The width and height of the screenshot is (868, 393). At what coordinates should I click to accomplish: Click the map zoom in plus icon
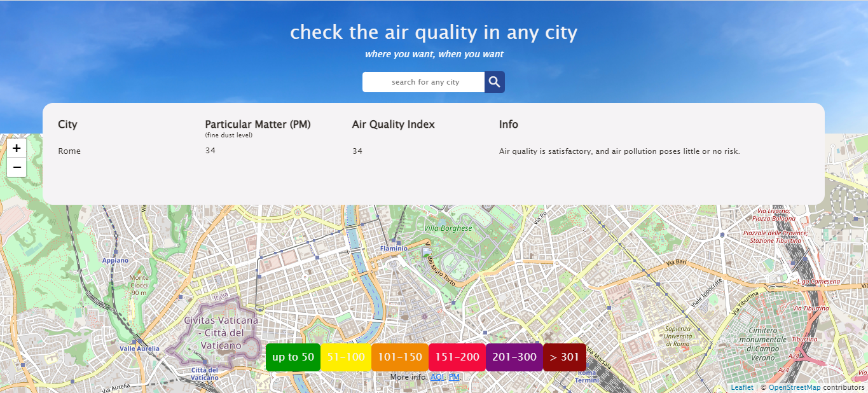point(16,148)
